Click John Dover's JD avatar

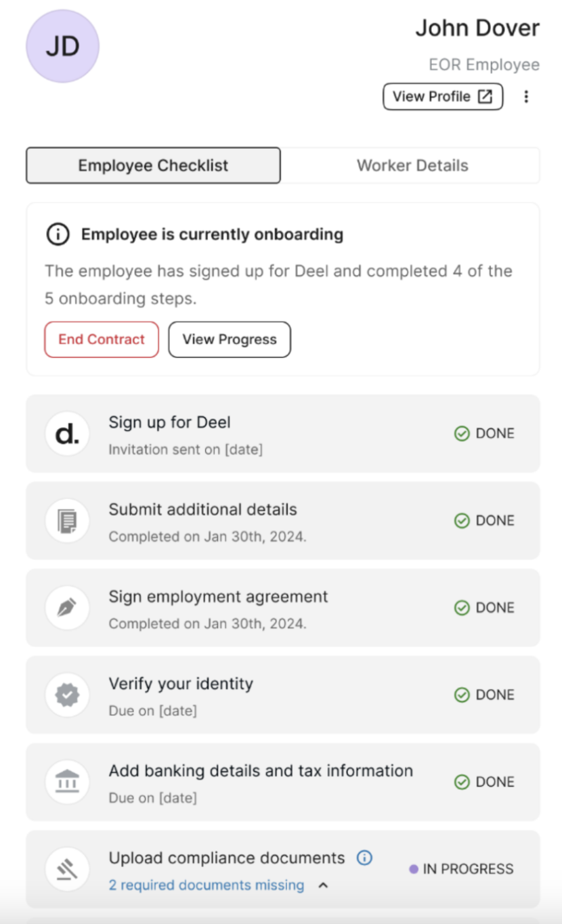[62, 46]
